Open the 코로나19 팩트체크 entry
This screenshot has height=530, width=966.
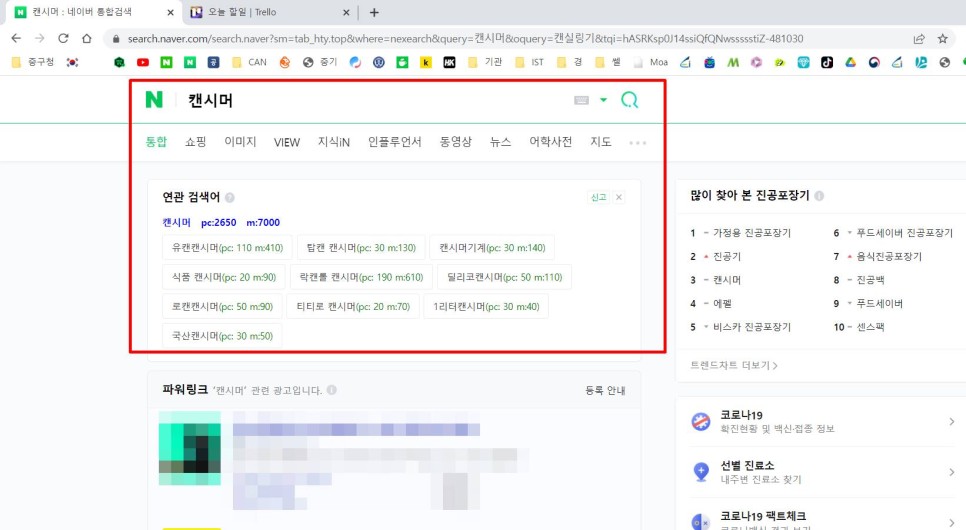[763, 516]
